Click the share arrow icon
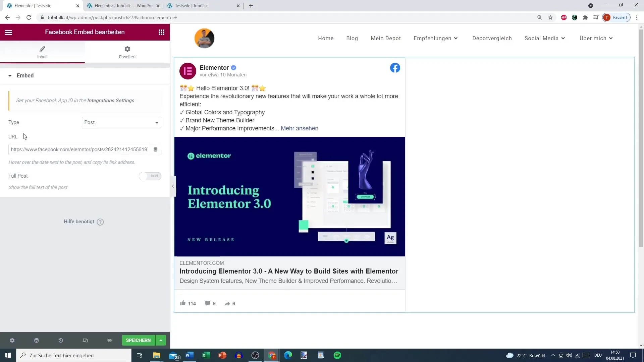The image size is (644, 362). pyautogui.click(x=227, y=304)
